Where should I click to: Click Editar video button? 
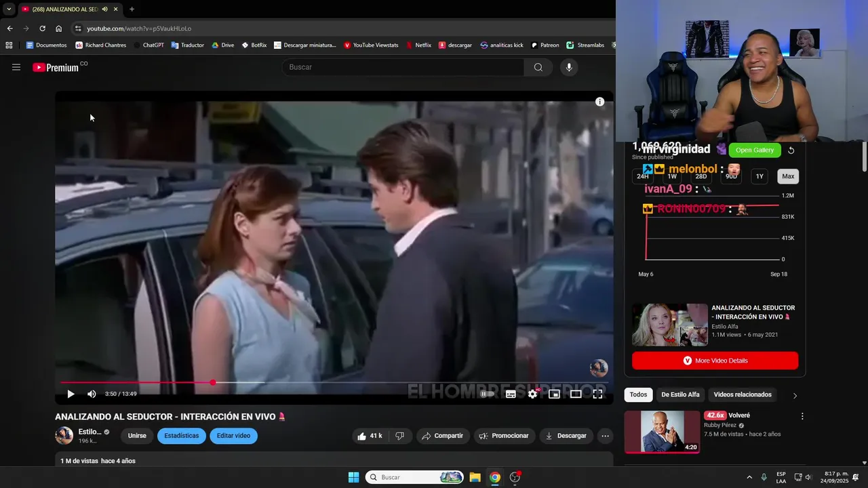pos(233,436)
